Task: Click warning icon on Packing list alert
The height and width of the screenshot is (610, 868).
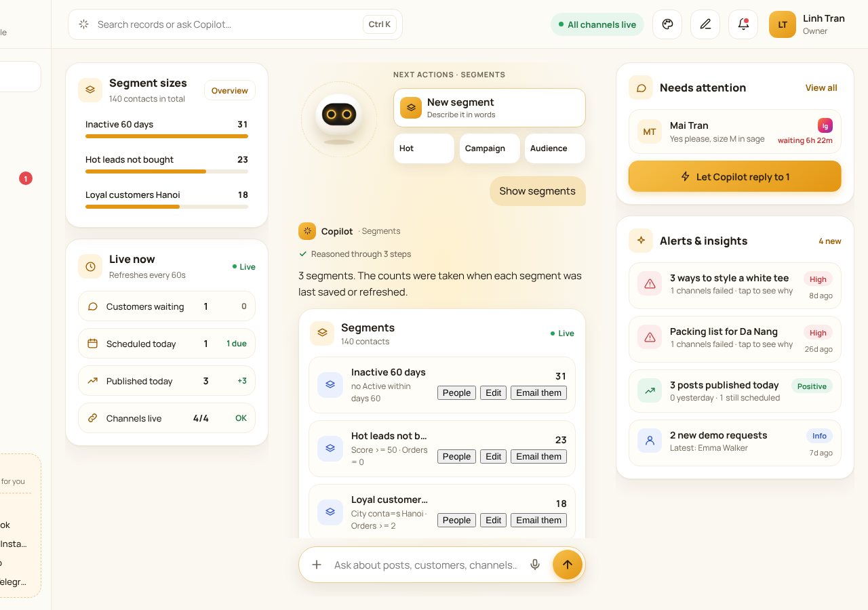Action: click(650, 338)
